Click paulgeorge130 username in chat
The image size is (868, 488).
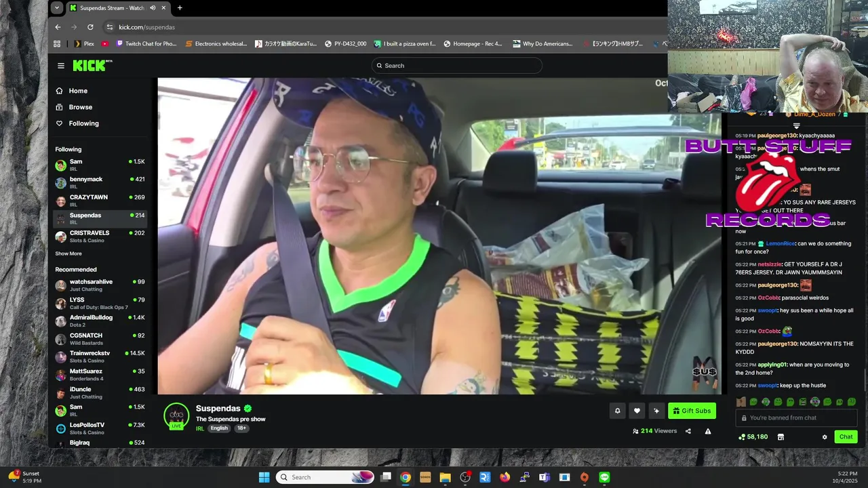777,136
